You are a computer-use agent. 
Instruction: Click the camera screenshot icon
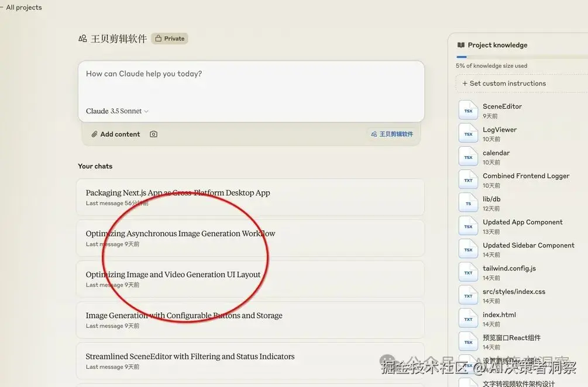click(153, 134)
